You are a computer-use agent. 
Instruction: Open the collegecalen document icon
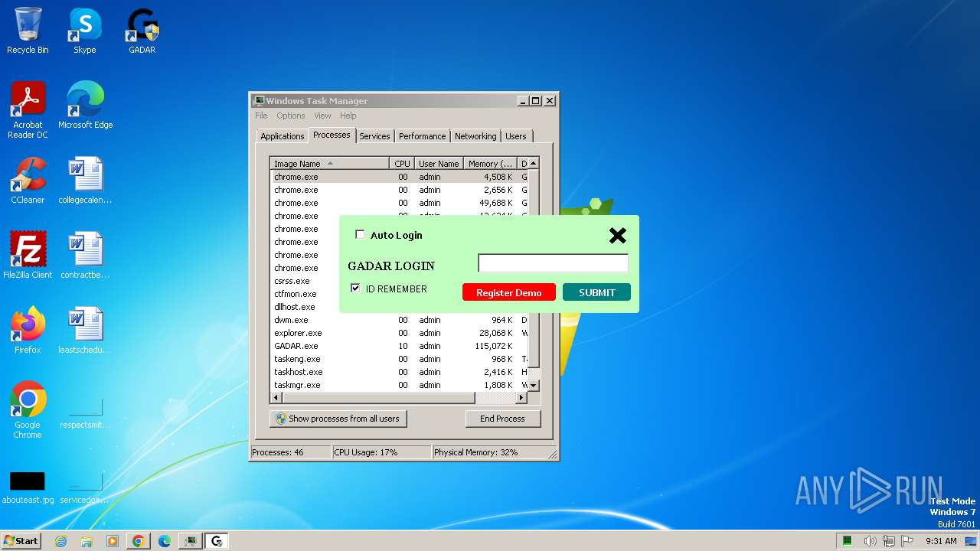tap(85, 180)
